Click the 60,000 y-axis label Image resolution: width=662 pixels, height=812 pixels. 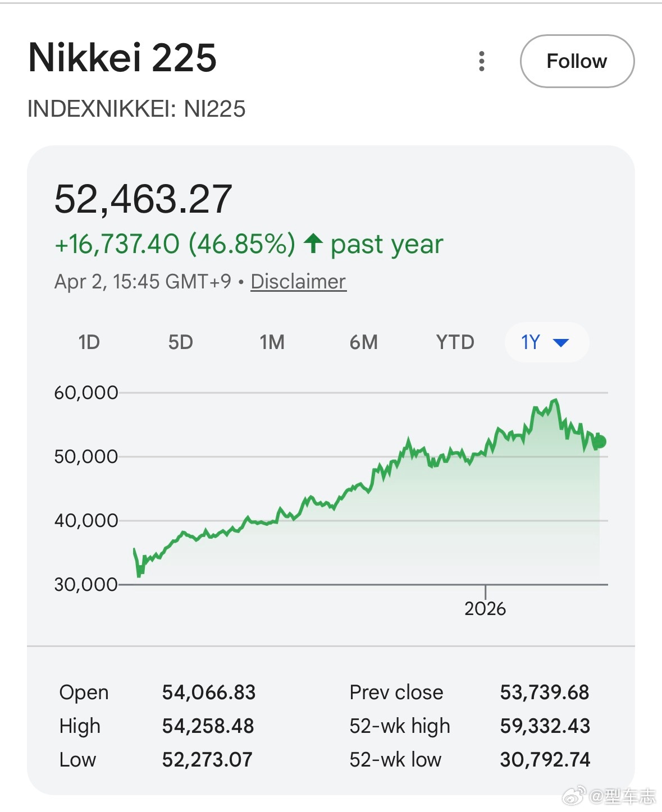tap(86, 392)
